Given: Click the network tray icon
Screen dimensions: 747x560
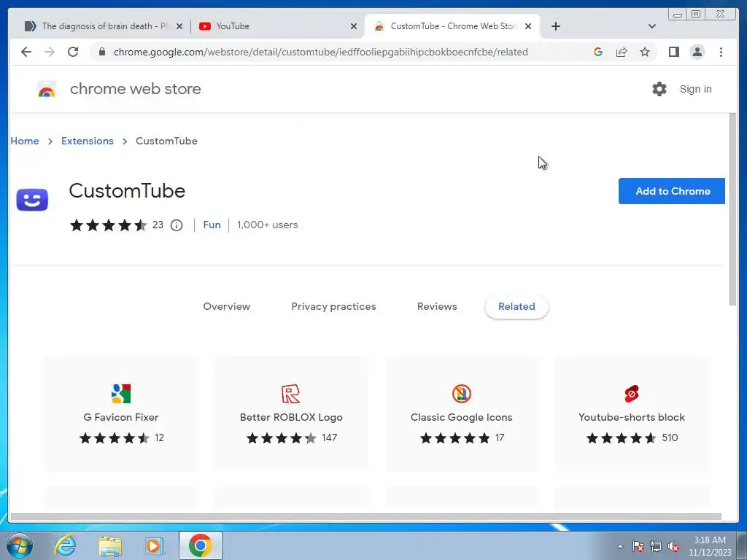Looking at the screenshot, I should click(x=656, y=546).
